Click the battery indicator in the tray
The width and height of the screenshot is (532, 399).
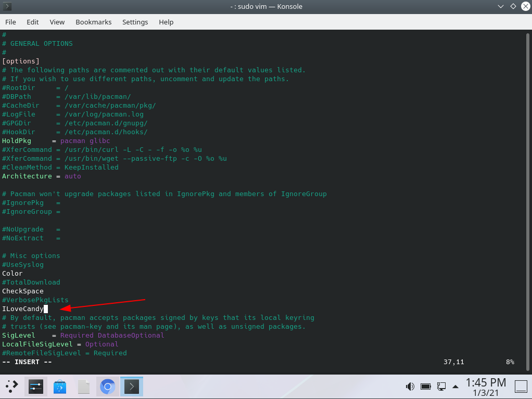[x=426, y=387]
